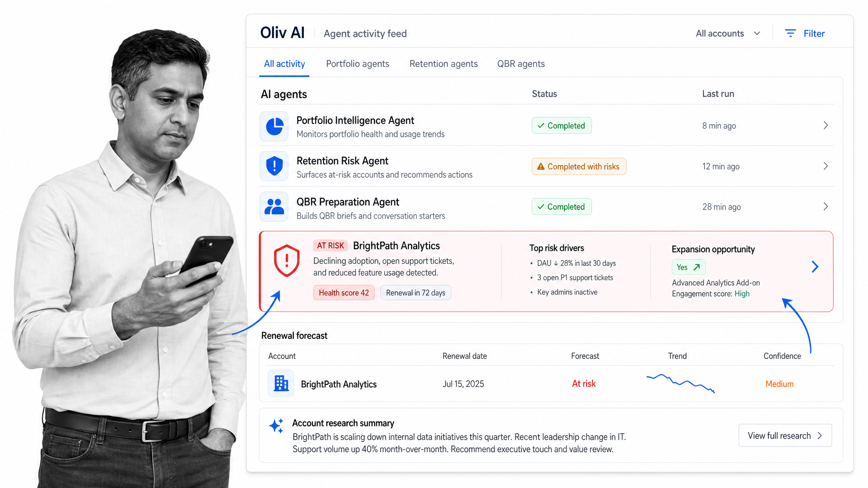Screen dimensions: 868x488
Task: Click the Portfolio Intelligence Agent Completed status badge
Action: [x=562, y=126]
